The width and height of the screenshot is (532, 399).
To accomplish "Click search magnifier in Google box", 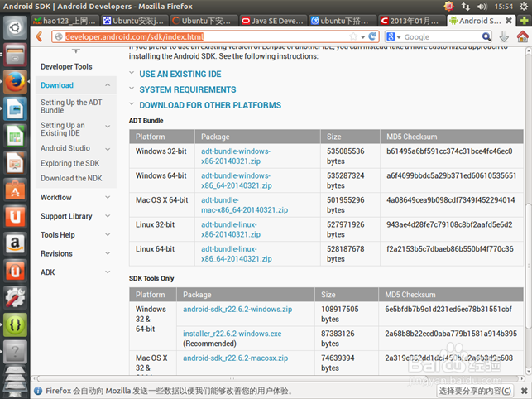I will click(486, 36).
